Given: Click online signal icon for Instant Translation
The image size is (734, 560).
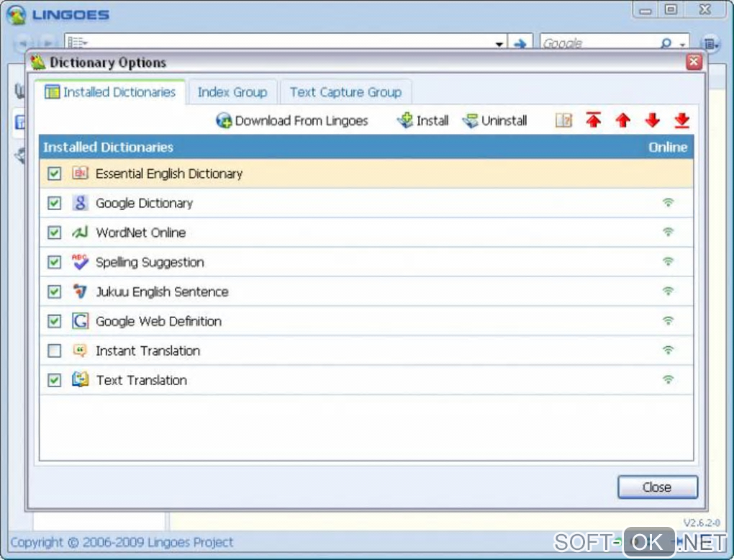Looking at the screenshot, I should [668, 350].
